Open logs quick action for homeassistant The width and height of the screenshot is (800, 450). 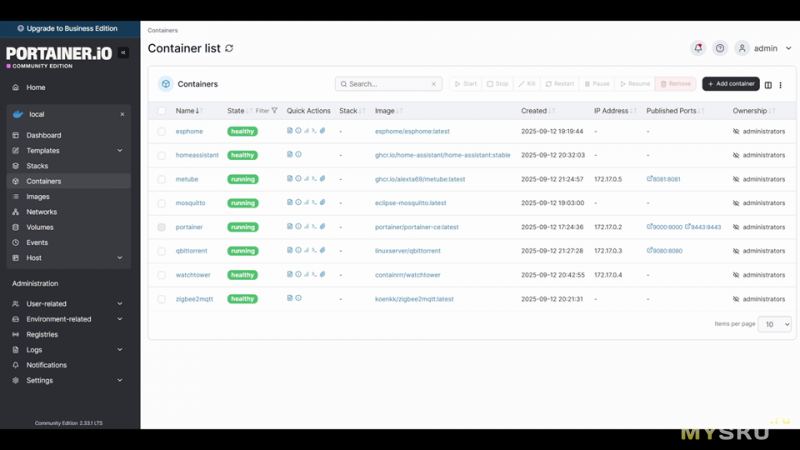290,154
